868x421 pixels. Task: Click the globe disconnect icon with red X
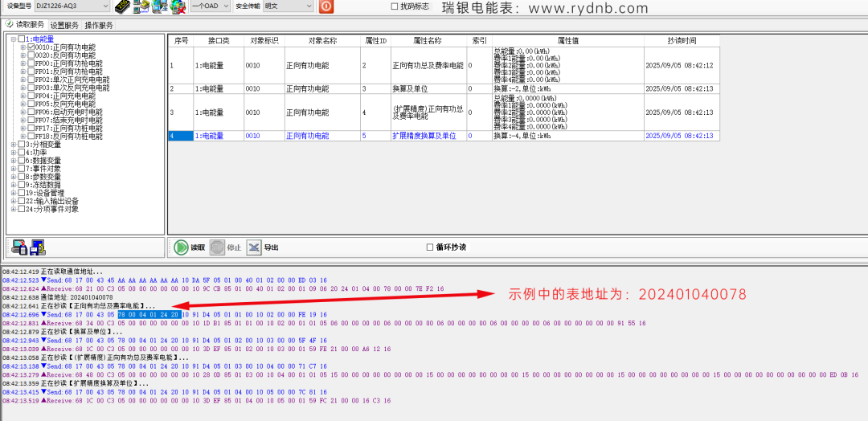[178, 6]
